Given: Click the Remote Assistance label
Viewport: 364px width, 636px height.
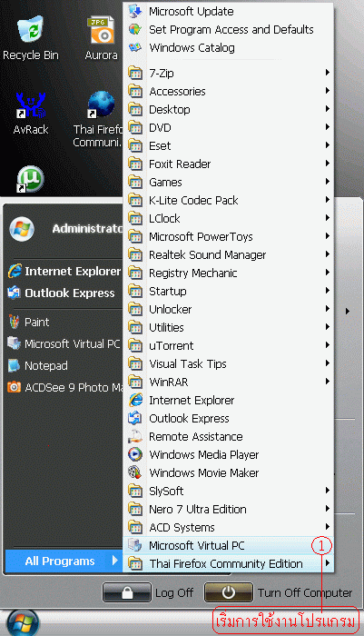Looking at the screenshot, I should [196, 436].
